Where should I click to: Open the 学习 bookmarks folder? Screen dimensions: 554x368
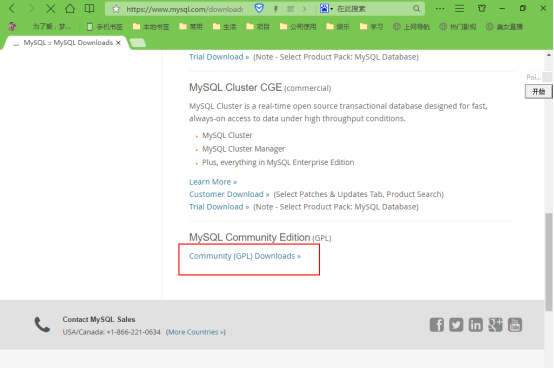[371, 27]
